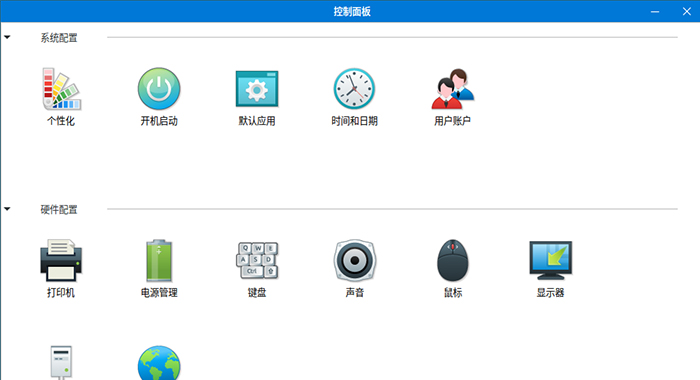700x380 pixels.
Task: Open the 显示器 monitor icon
Action: [550, 260]
